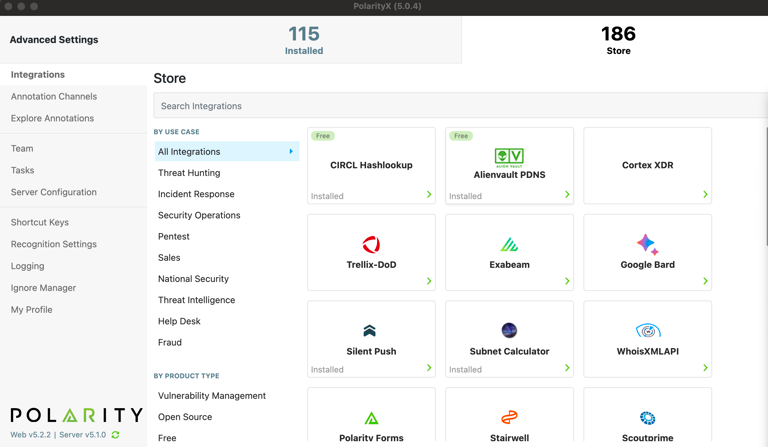Switch to the 115 Installed tab
Viewport: 768px width, 447px height.
coord(304,40)
